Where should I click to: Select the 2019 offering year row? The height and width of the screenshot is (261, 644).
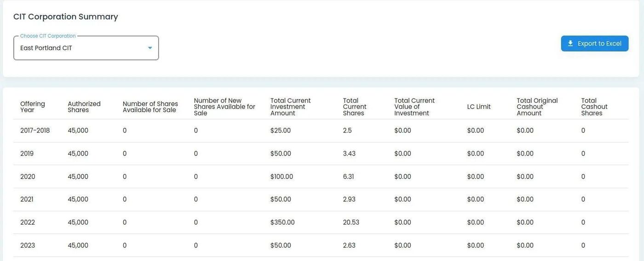click(x=27, y=154)
